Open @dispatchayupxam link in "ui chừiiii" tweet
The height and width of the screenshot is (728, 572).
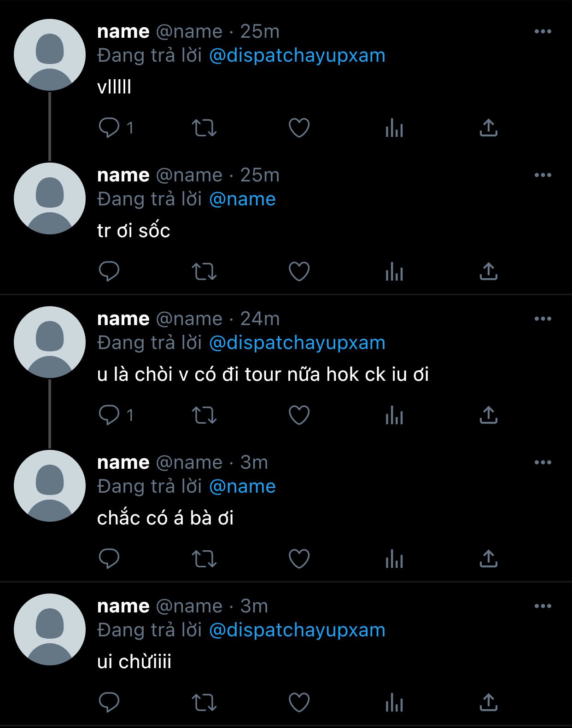coord(297,630)
